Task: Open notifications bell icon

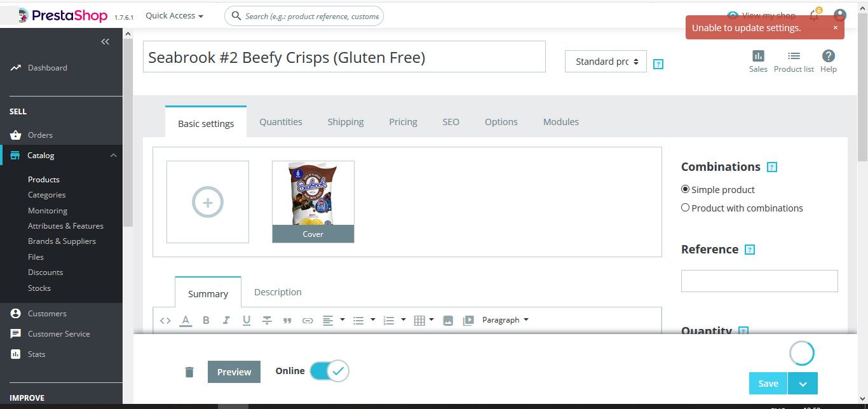Action: [814, 16]
